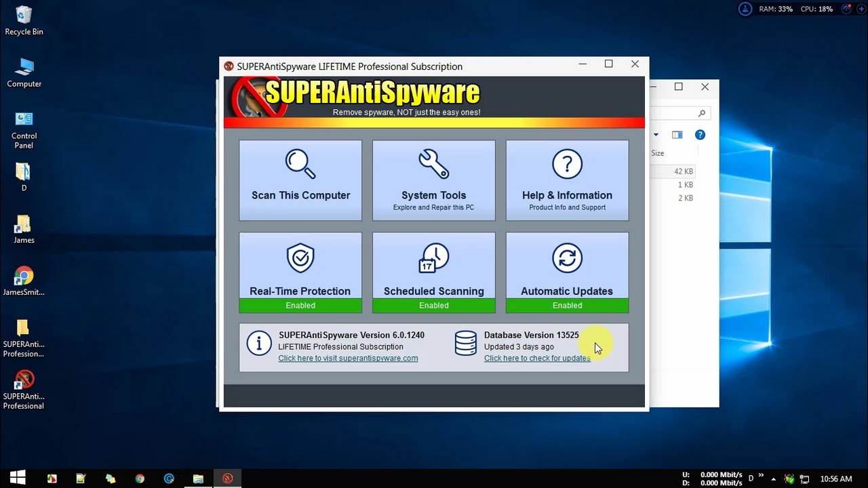
Task: Click the bug shield tray icon
Action: (789, 479)
